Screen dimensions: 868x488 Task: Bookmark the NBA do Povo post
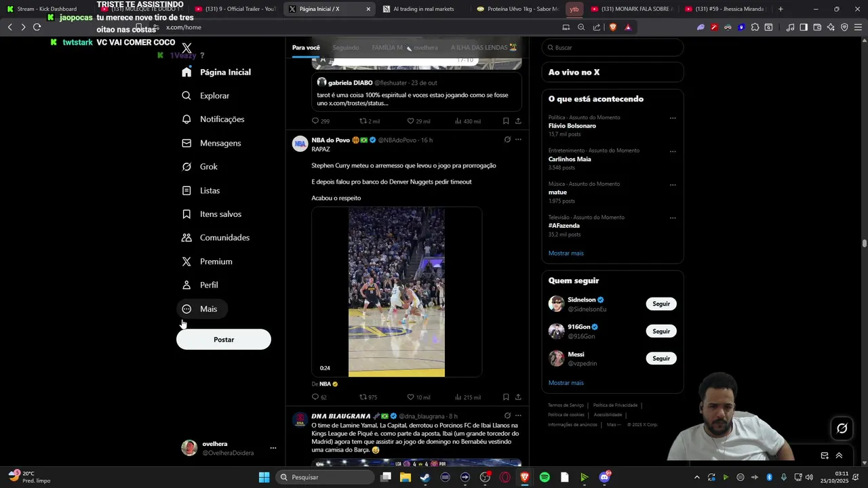(506, 397)
